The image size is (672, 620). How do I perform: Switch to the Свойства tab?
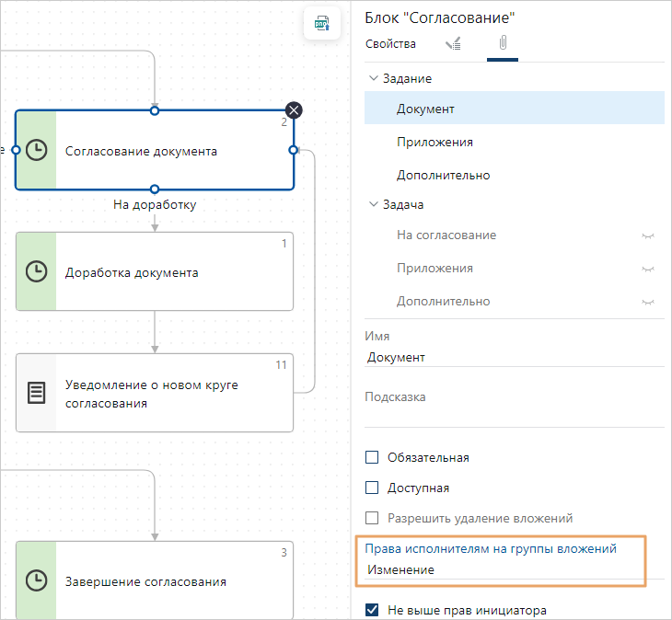click(390, 43)
